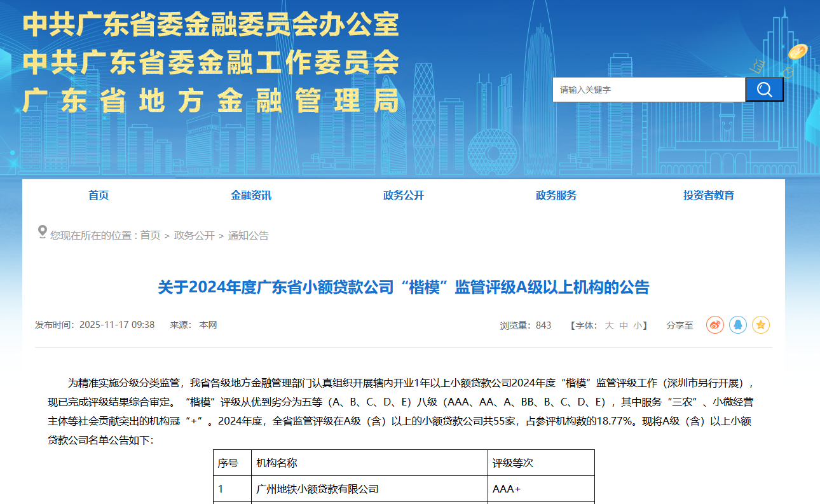Navigate to 投资者教育 section
The height and width of the screenshot is (504, 820).
pyautogui.click(x=709, y=195)
